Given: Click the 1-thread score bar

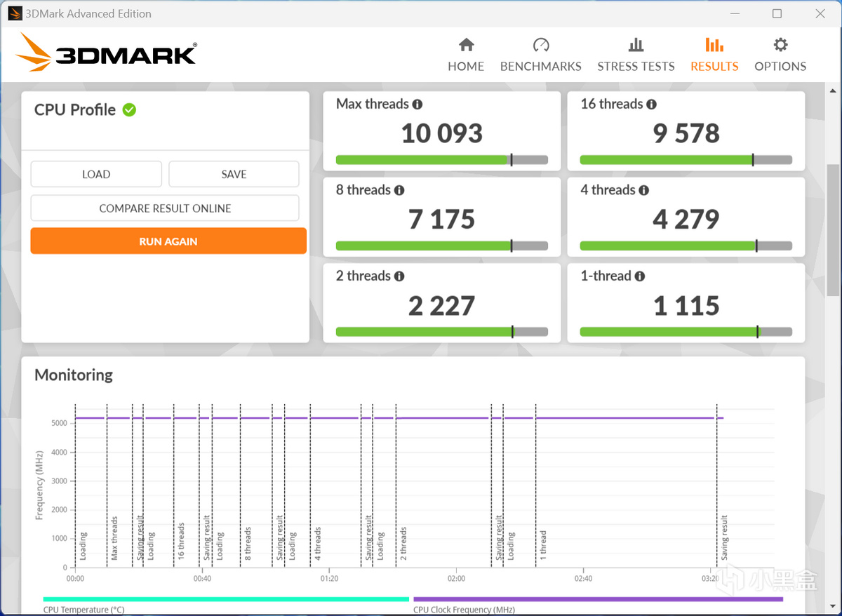Looking at the screenshot, I should 686,332.
